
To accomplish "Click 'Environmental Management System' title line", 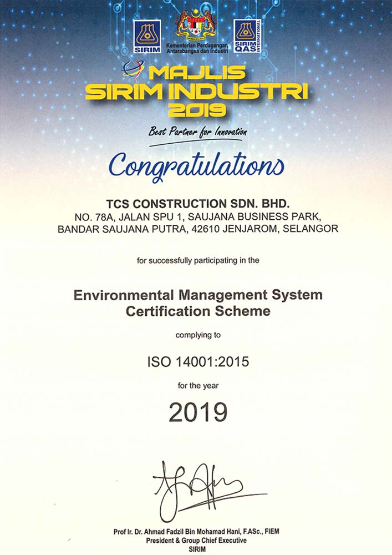I will point(198,295).
